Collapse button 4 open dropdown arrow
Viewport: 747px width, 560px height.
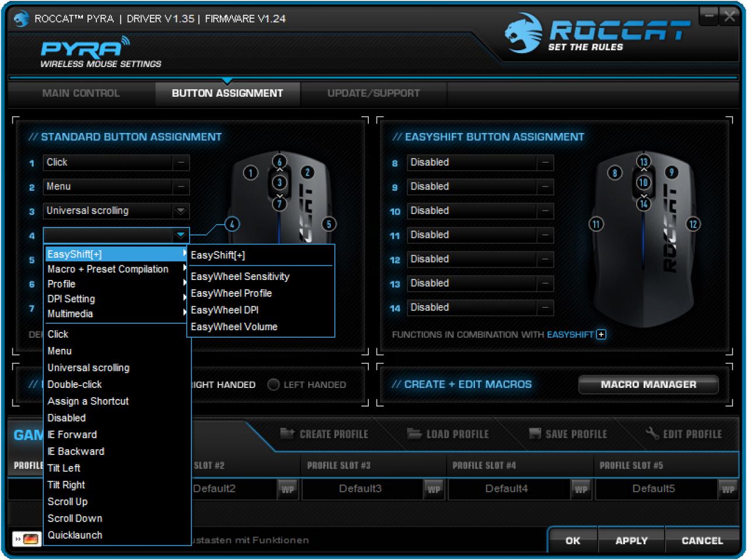point(181,235)
